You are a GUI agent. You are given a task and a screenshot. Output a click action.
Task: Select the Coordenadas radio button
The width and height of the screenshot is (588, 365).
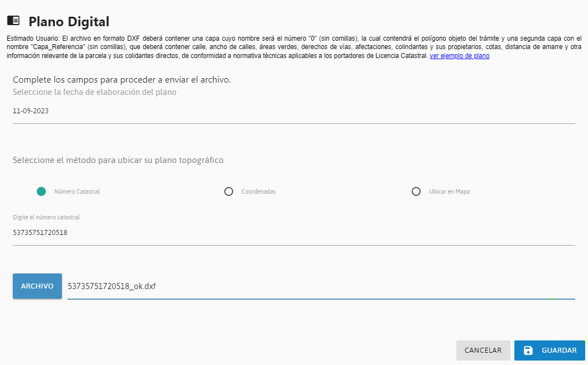tap(229, 191)
